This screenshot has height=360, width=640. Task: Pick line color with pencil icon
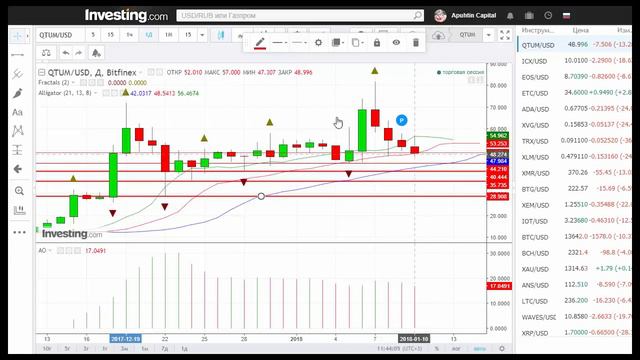coord(260,42)
